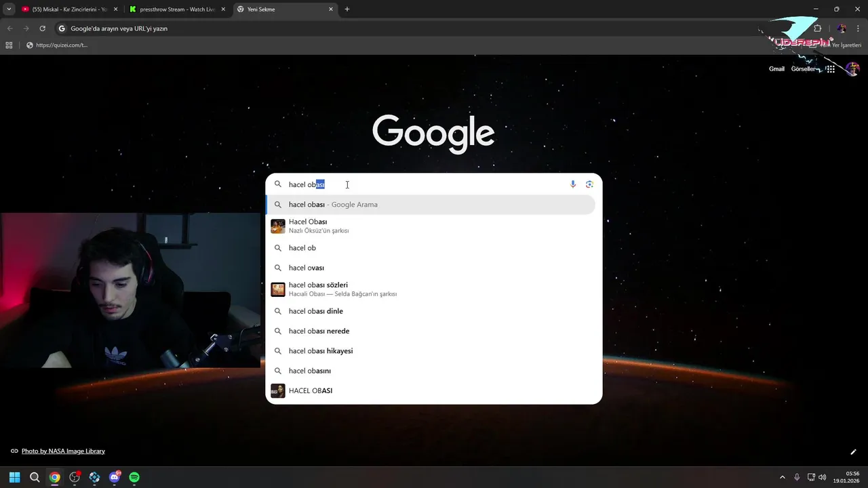Image resolution: width=868 pixels, height=488 pixels.
Task: Select the 'hacel obası nerede' suggestion
Action: (431, 331)
